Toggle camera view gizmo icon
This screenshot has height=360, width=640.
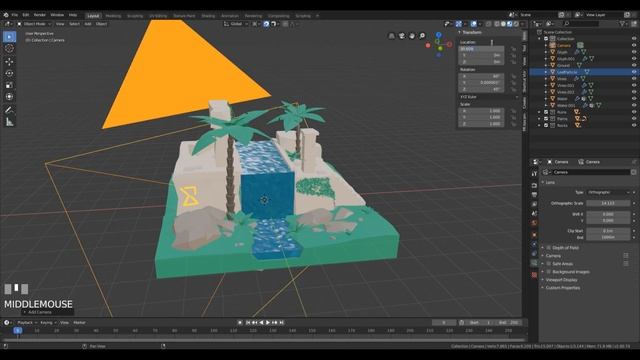coord(402,36)
